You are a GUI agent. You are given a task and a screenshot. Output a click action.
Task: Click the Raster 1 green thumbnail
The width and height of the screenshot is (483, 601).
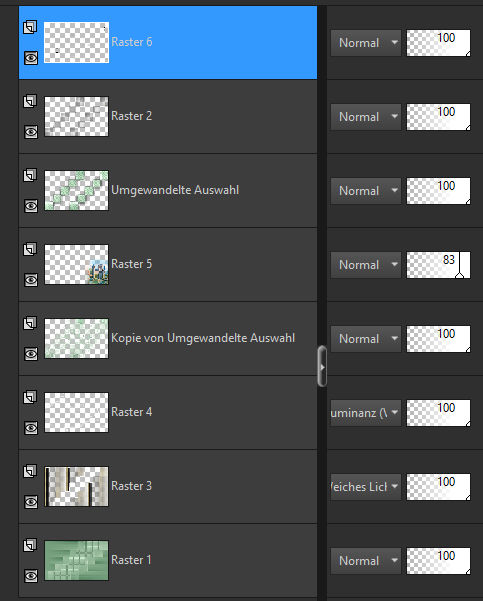[x=76, y=560]
